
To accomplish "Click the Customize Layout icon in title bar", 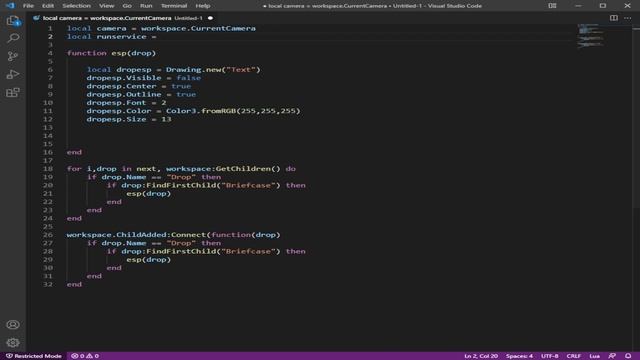I will [x=552, y=6].
